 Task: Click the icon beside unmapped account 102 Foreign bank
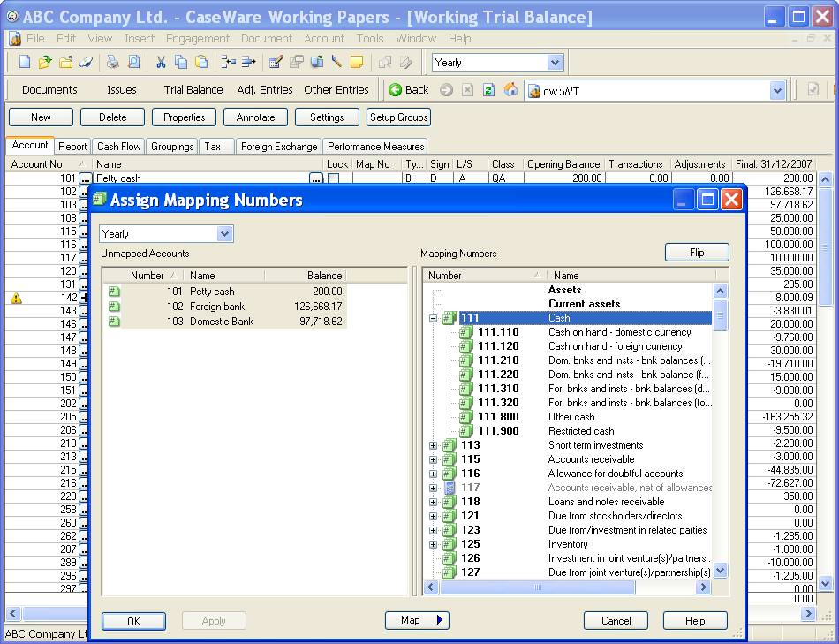(114, 307)
